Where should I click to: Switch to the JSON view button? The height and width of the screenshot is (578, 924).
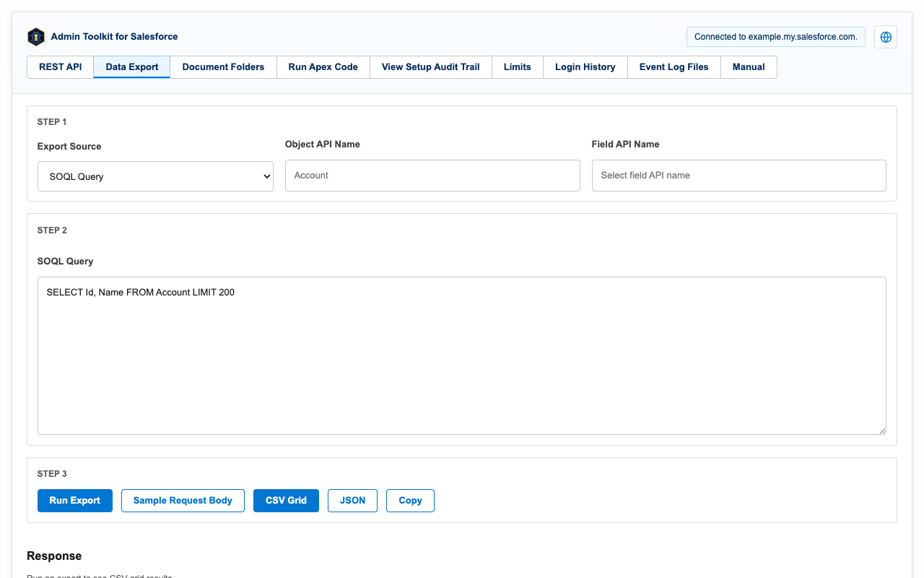pyautogui.click(x=352, y=501)
